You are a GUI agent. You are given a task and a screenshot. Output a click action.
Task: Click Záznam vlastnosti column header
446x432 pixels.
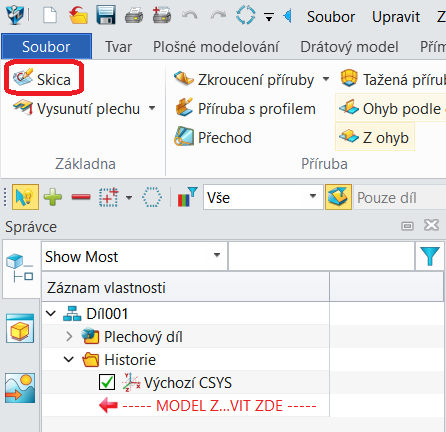tap(186, 287)
